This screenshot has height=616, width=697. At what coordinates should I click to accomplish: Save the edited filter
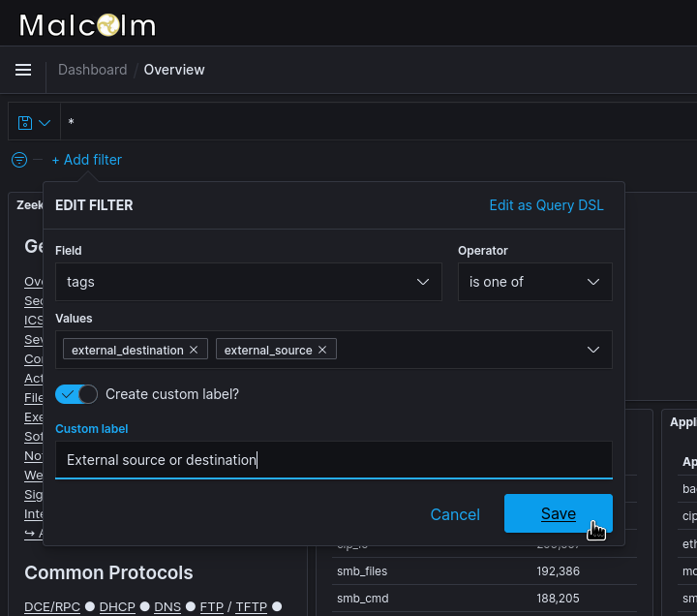(x=559, y=513)
